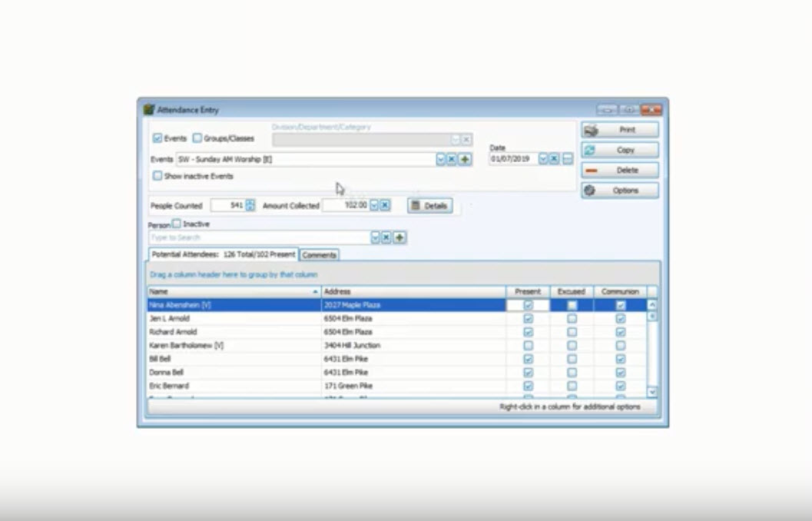812x521 pixels.
Task: Clear the Person search field
Action: coord(387,238)
